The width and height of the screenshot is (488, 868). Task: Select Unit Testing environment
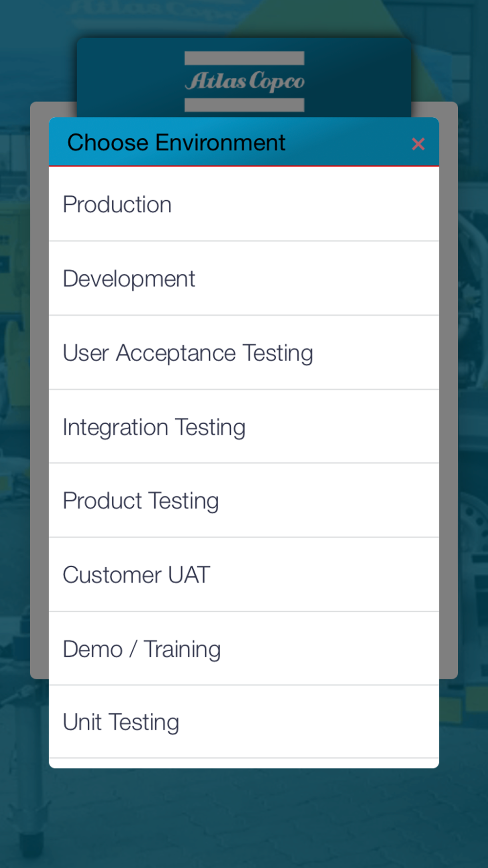click(244, 722)
